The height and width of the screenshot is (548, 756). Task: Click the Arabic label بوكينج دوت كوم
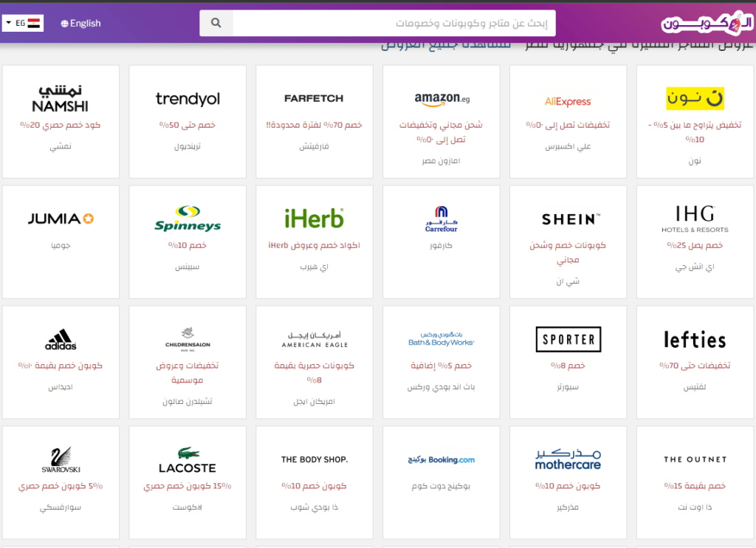441,486
